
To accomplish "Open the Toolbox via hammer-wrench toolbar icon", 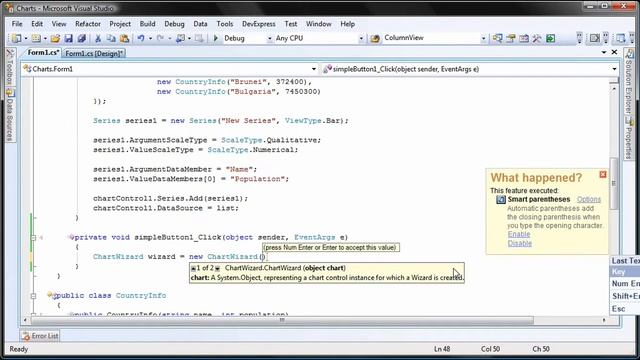I will point(537,38).
